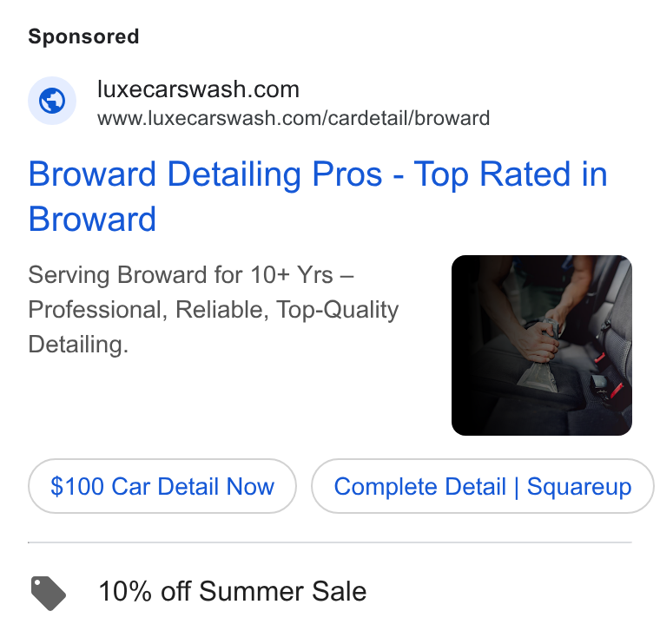The width and height of the screenshot is (660, 644).
Task: Click the Serving Broward for 10+ Yrs description
Action: pos(214,310)
